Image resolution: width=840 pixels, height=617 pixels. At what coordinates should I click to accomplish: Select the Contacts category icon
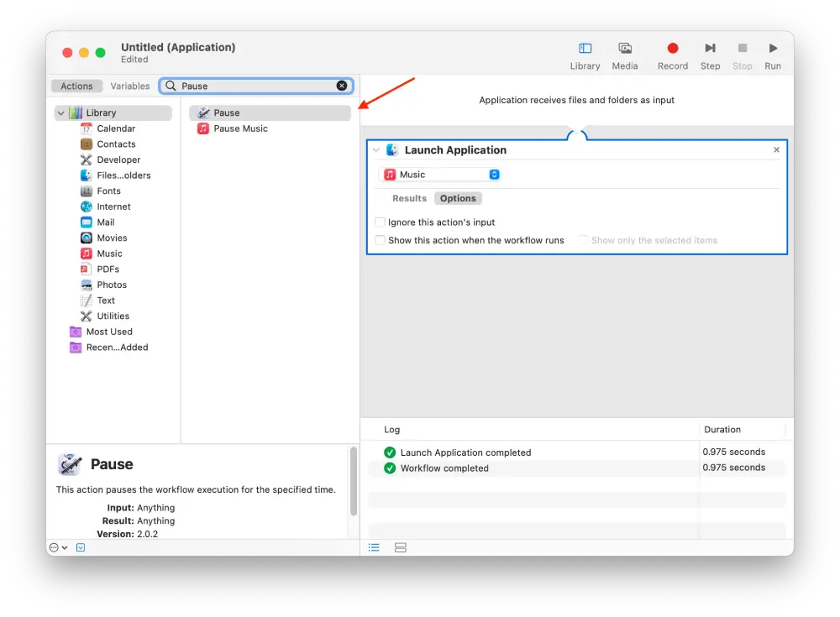87,144
